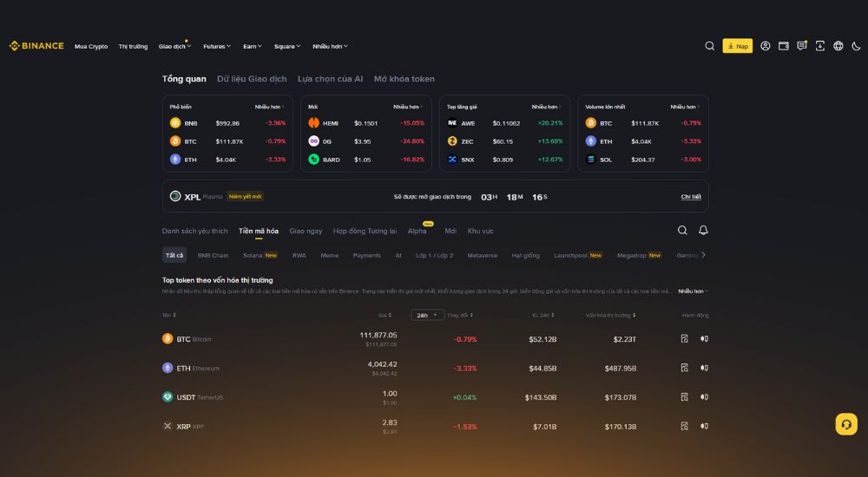Expand the header Nhiều hơn menu
This screenshot has width=868, height=477.
pos(330,47)
